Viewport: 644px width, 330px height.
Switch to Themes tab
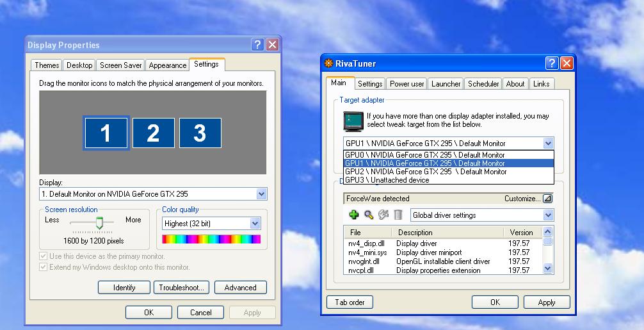click(46, 65)
